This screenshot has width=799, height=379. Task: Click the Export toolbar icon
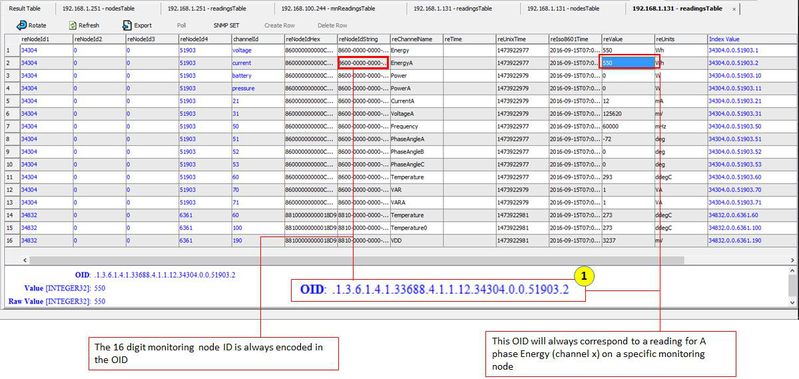tap(127, 25)
